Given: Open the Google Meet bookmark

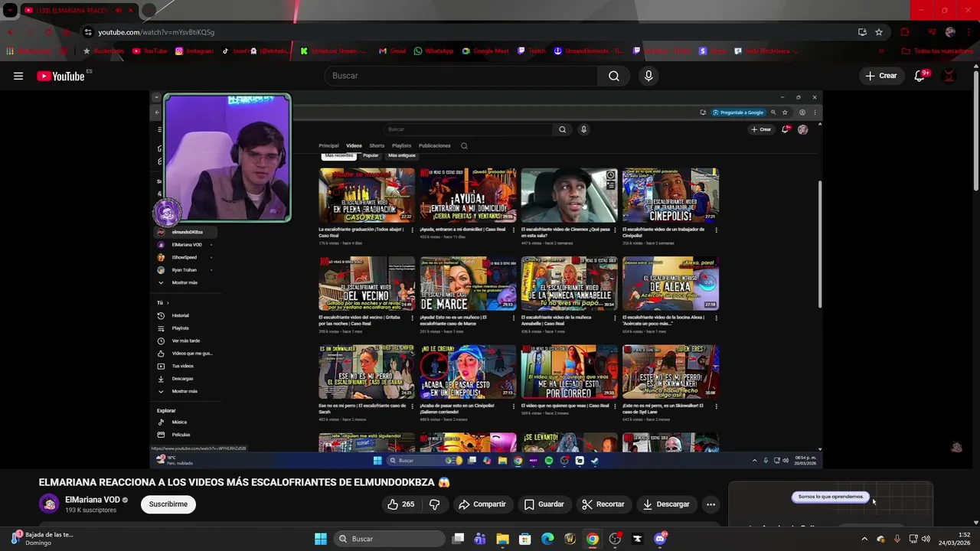Looking at the screenshot, I should coord(485,51).
